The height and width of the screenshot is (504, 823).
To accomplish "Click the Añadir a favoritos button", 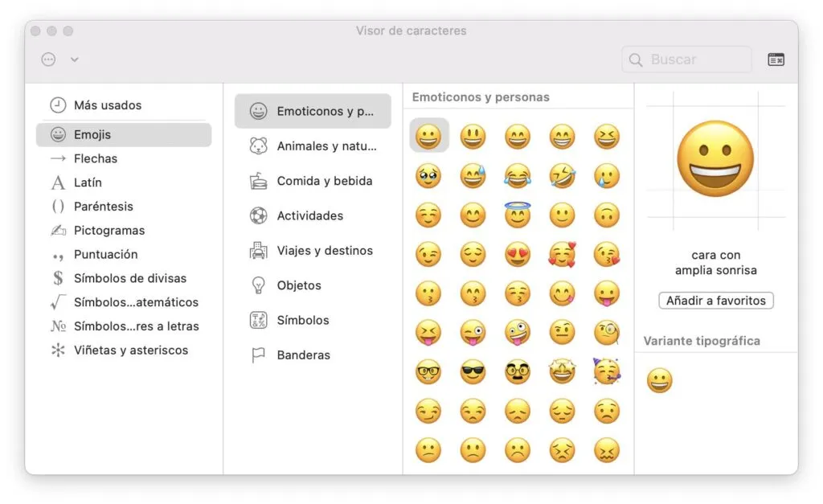I will click(715, 300).
